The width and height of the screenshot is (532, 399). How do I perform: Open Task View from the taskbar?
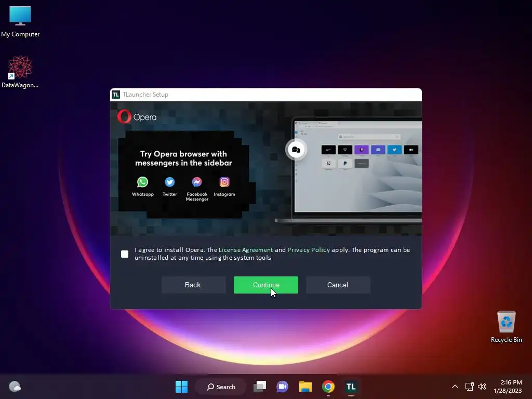(x=260, y=387)
